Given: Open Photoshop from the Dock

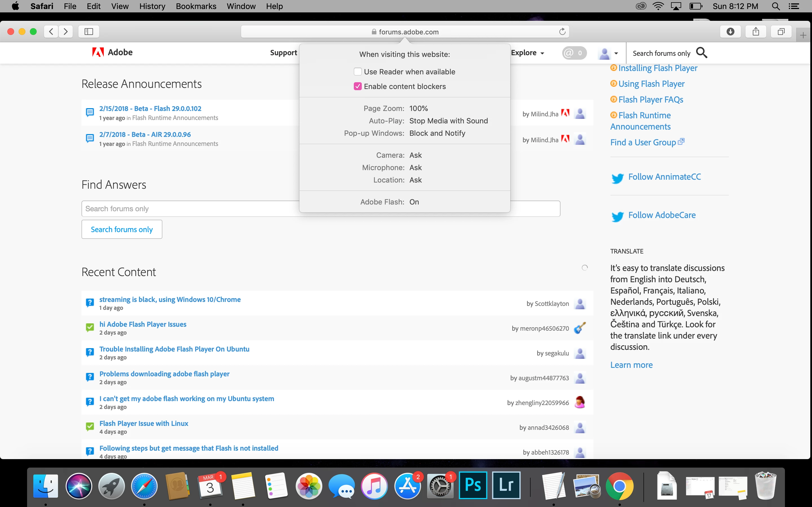Looking at the screenshot, I should (473, 485).
